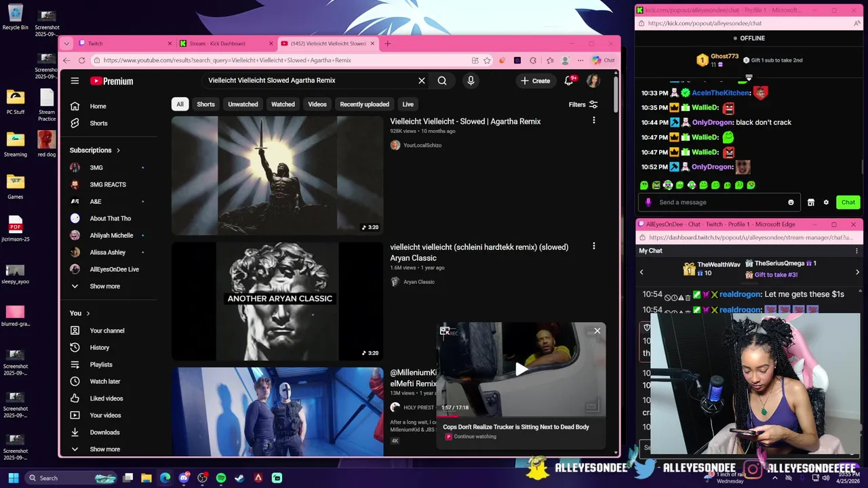Open the YouTube account avatar menu
The image size is (868, 488).
point(593,81)
